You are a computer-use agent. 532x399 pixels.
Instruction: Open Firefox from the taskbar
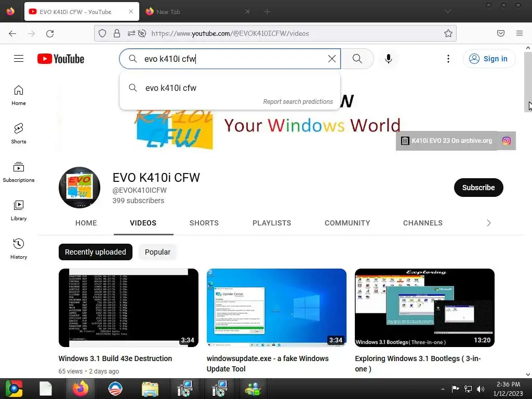(x=80, y=389)
